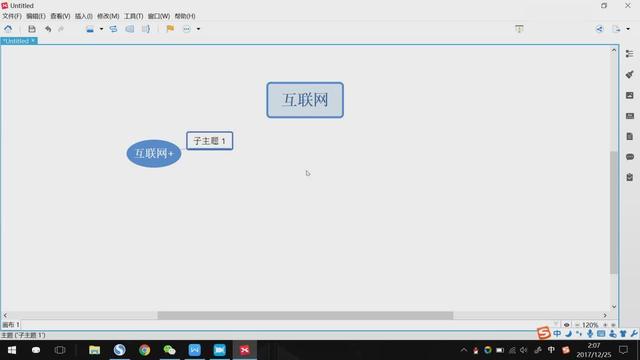Open the Markers panel in the sidebar
Image resolution: width=640 pixels, height=360 pixels.
[630, 116]
